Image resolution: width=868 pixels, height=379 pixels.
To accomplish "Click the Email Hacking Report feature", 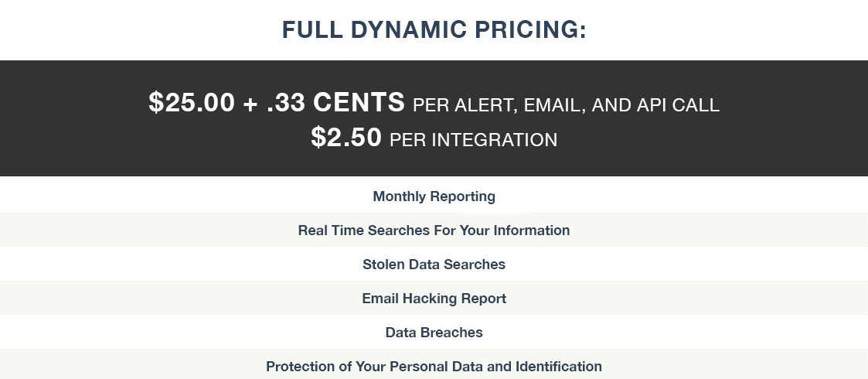I will [x=434, y=298].
